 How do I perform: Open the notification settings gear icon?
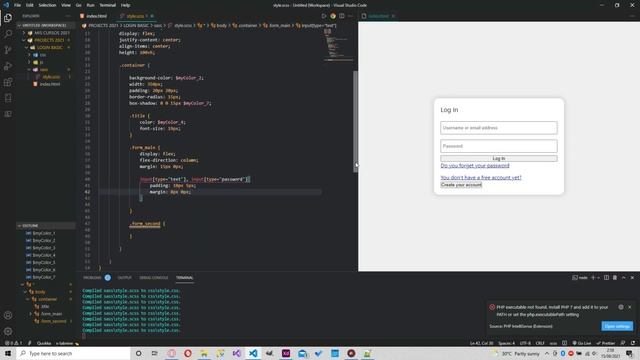point(621,307)
